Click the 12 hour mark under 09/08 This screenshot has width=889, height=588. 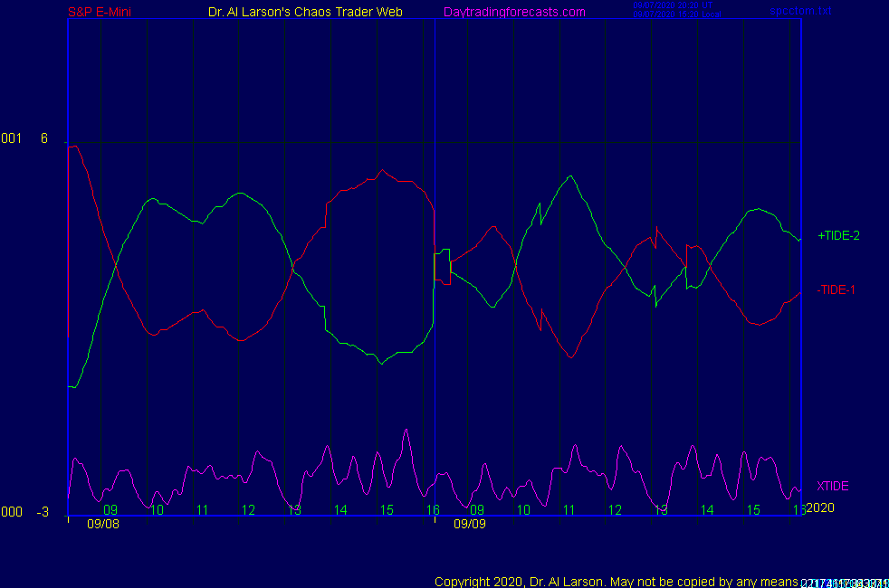pyautogui.click(x=248, y=510)
